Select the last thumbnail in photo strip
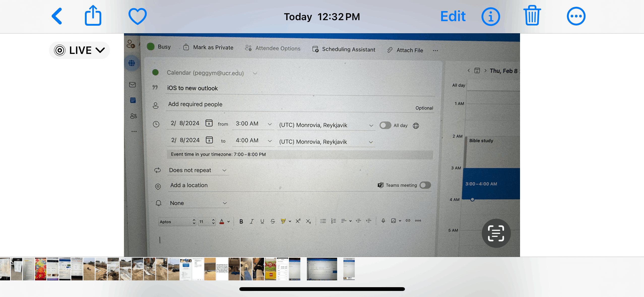The image size is (644, 297). [x=349, y=269]
